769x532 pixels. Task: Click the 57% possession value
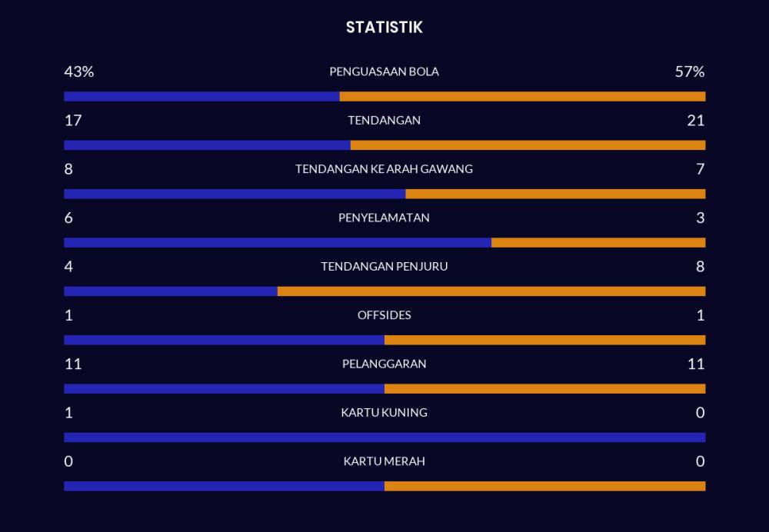[690, 71]
